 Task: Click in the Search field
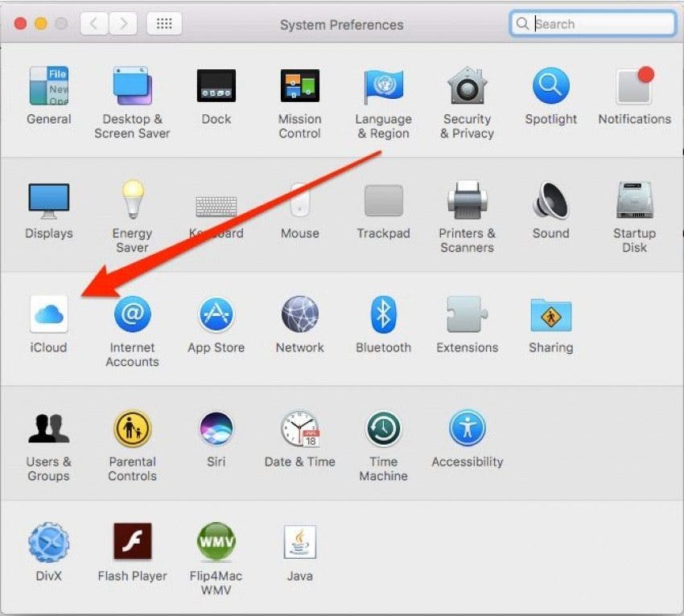592,23
